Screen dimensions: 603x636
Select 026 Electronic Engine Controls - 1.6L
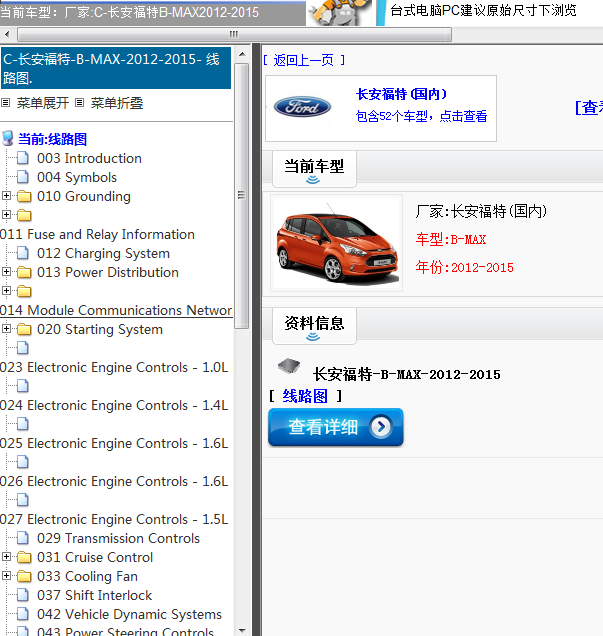click(114, 481)
